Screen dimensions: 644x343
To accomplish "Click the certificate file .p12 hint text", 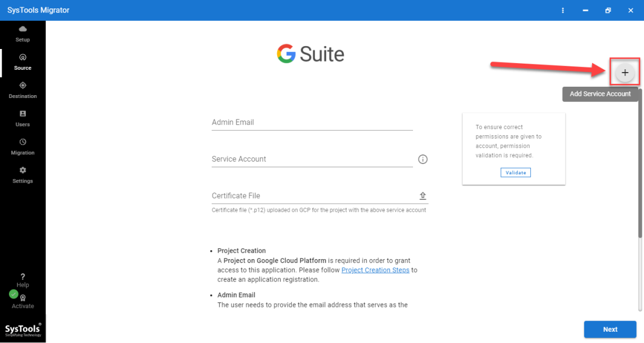I will (319, 210).
